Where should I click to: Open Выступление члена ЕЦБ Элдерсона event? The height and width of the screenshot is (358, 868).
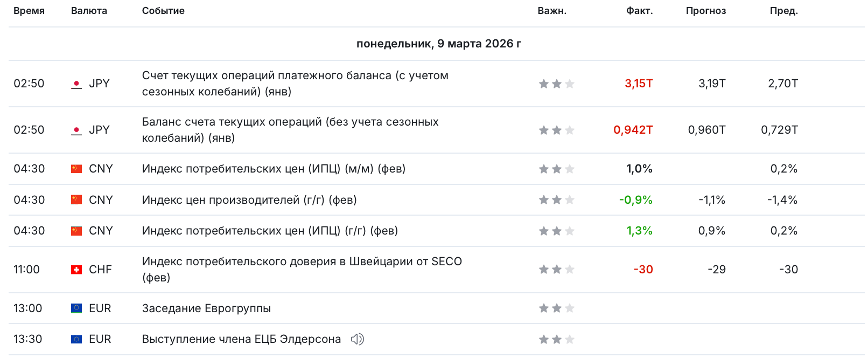click(241, 339)
